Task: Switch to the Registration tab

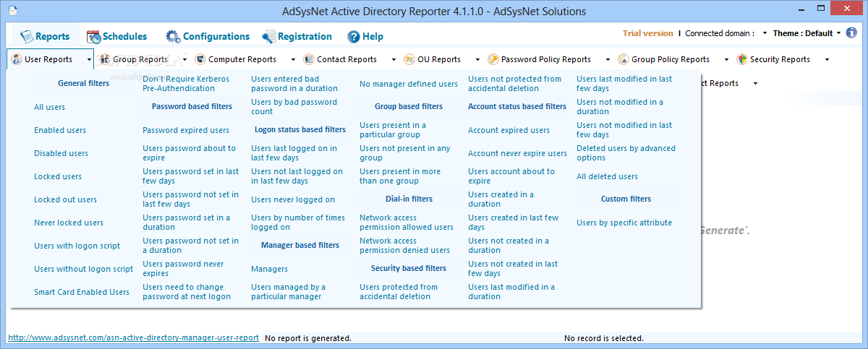Action: coord(297,36)
